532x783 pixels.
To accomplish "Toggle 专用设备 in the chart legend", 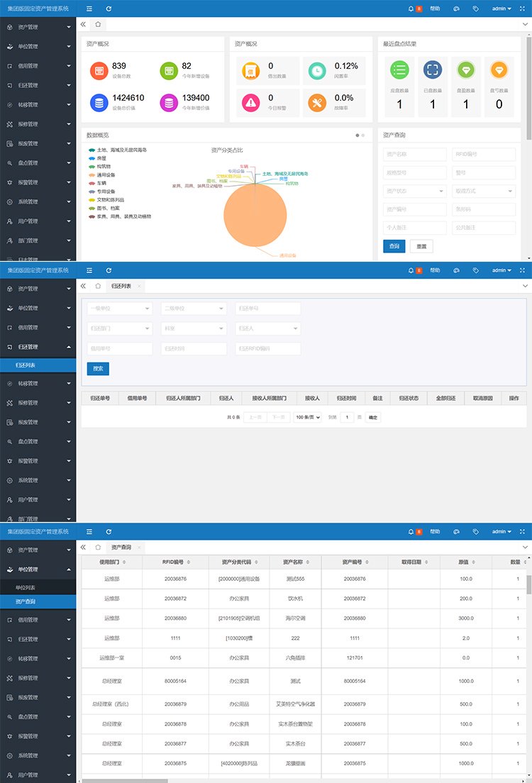I will point(106,191).
